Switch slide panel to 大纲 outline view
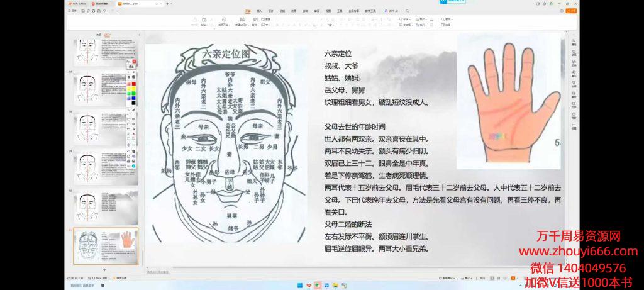The height and width of the screenshot is (290, 644). pos(98,35)
